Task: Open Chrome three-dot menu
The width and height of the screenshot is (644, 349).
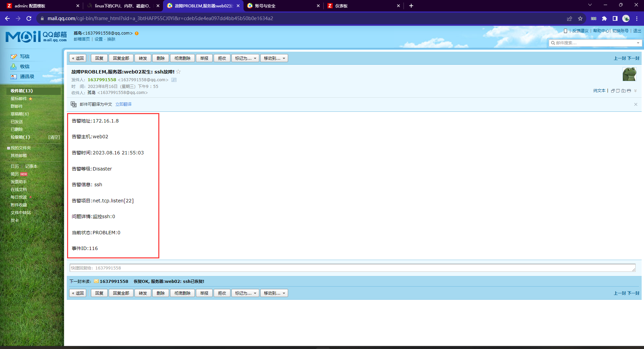Action: pos(637,18)
